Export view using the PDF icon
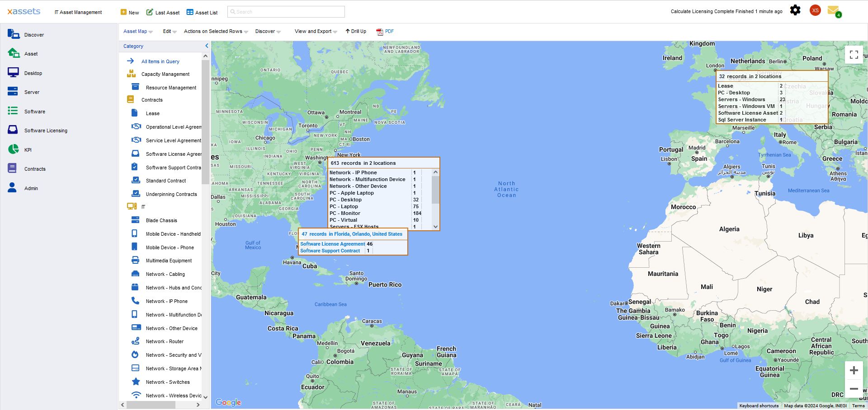868x410 pixels. [385, 32]
